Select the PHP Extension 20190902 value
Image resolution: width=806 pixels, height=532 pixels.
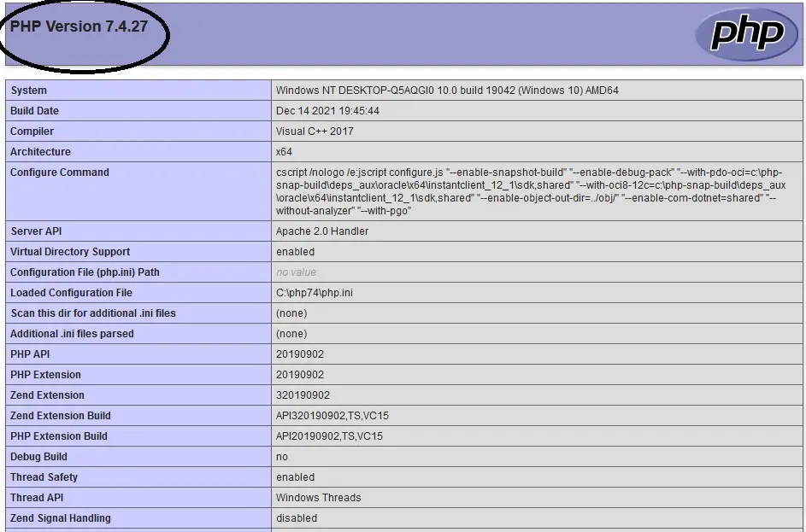pyautogui.click(x=300, y=376)
